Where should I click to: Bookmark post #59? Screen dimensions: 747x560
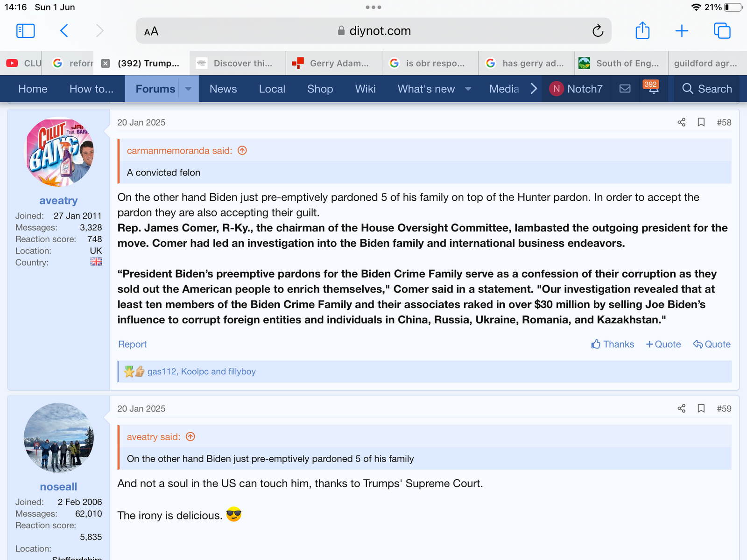[x=701, y=408]
